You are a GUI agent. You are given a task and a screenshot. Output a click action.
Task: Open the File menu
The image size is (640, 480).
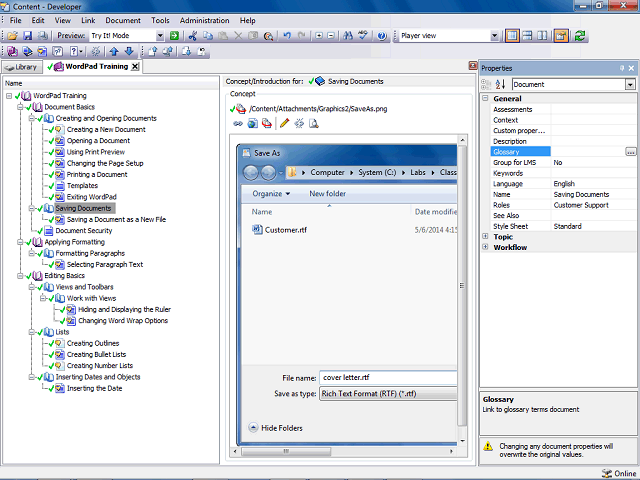(x=16, y=20)
